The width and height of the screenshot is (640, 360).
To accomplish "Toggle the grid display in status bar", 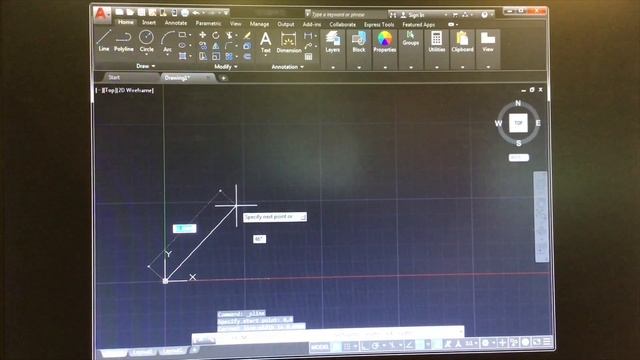I will 347,346.
